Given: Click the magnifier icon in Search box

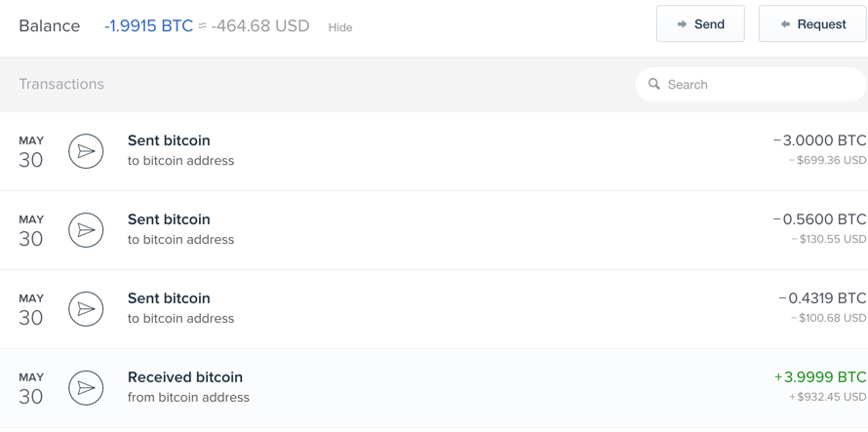Looking at the screenshot, I should (654, 84).
